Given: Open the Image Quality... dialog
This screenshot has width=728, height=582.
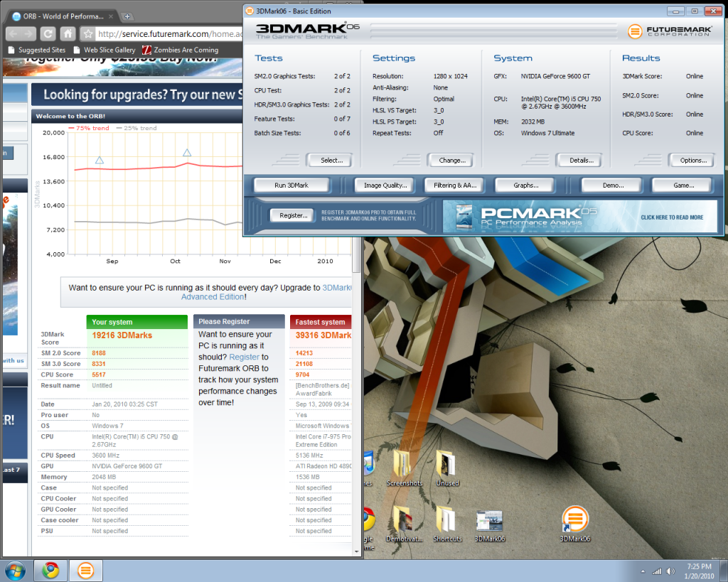Looking at the screenshot, I should [x=385, y=185].
